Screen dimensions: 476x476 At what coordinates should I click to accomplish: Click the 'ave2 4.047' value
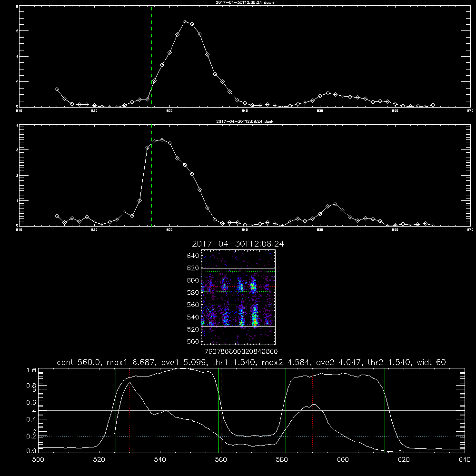click(x=339, y=362)
